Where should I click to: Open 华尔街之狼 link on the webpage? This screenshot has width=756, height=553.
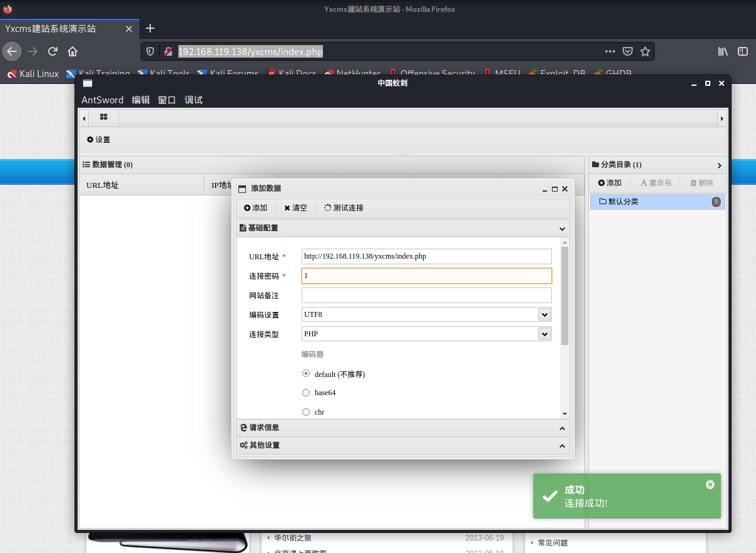click(x=292, y=537)
